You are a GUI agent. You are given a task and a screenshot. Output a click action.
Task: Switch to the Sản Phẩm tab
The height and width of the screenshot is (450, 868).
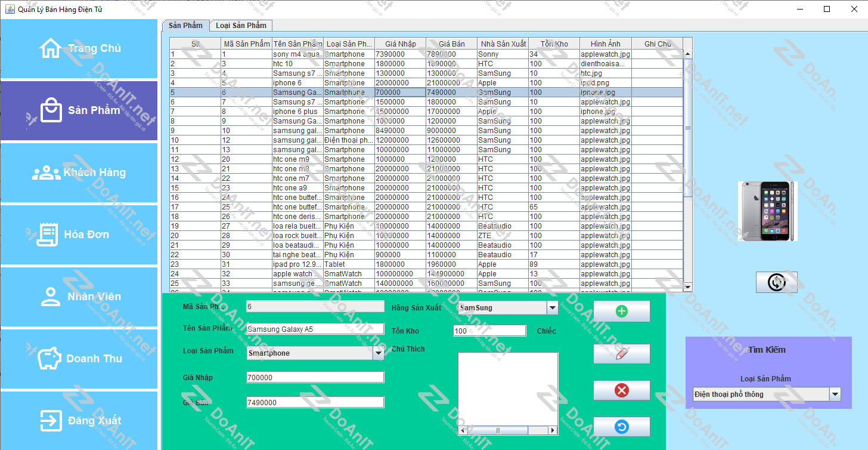(x=185, y=26)
